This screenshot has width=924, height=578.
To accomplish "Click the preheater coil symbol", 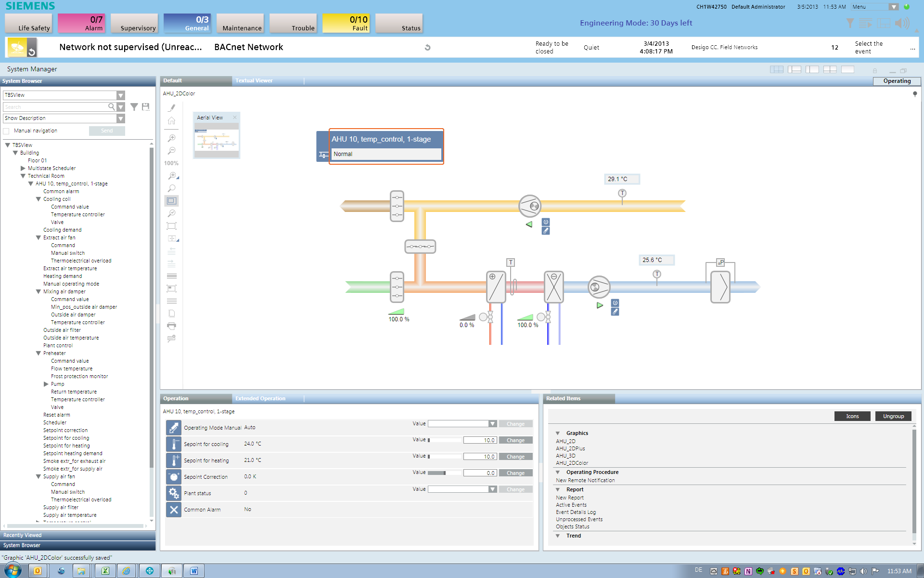I will [x=496, y=287].
